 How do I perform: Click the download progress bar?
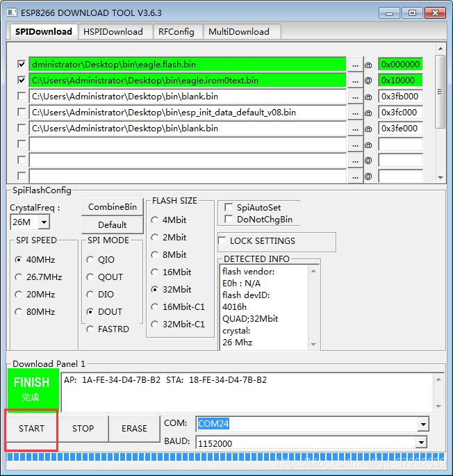(226, 457)
